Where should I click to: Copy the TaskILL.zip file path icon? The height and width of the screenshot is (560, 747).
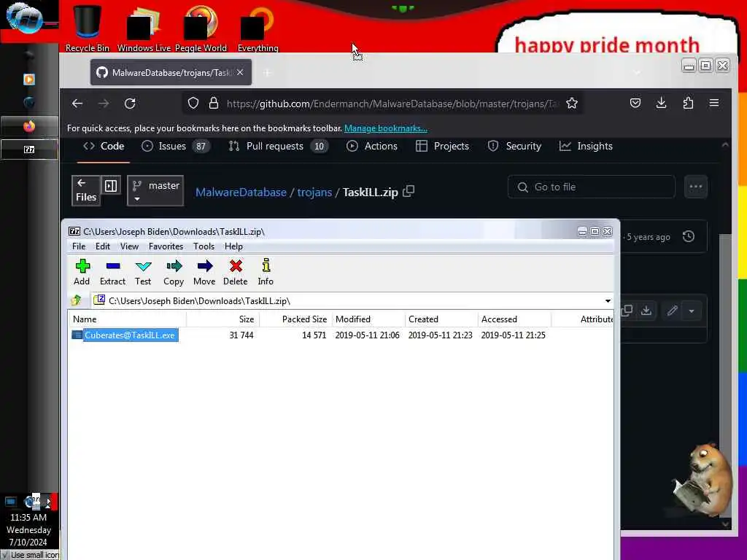(409, 192)
